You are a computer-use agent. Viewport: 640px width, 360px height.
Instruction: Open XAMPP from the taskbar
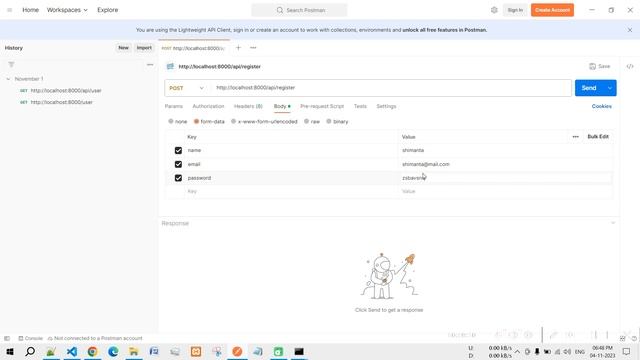point(196,351)
